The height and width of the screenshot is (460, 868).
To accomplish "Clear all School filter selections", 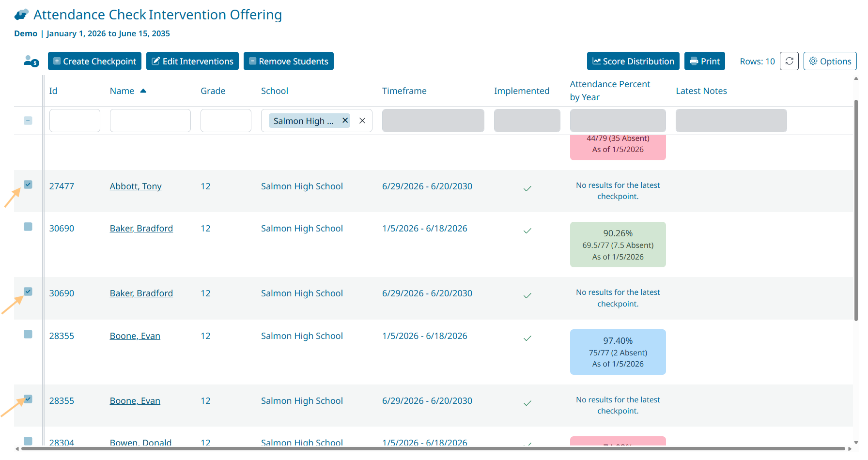I will coord(362,121).
